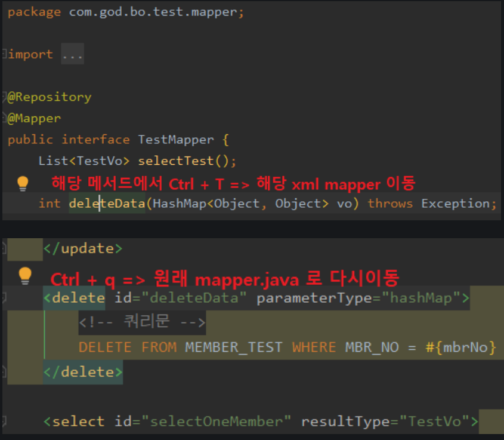Click the public interface keywords

69,140
